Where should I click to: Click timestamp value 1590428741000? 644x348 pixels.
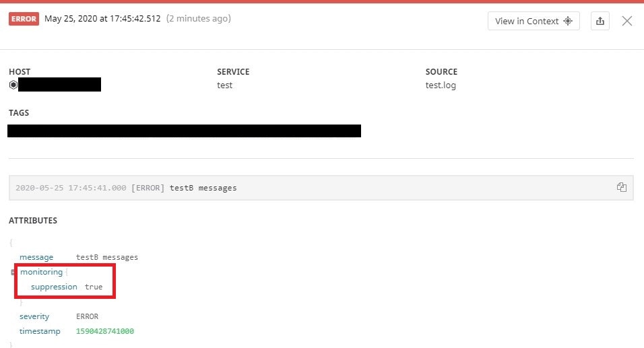coord(104,331)
